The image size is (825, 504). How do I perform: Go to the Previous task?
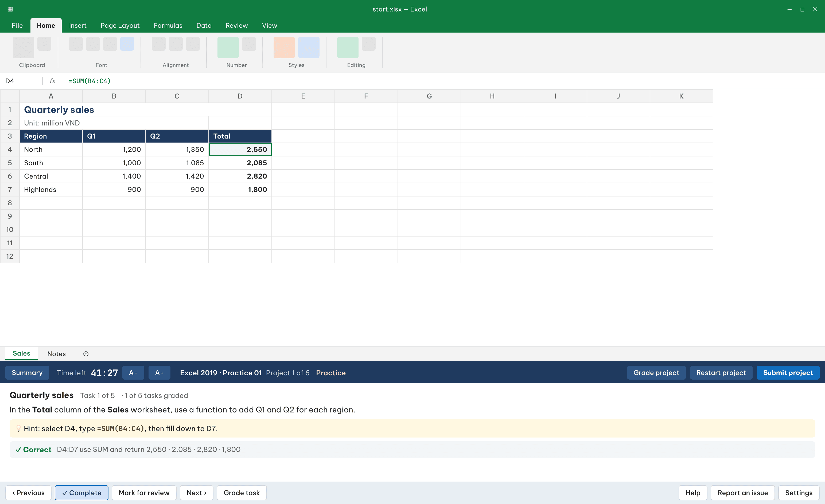pos(29,493)
